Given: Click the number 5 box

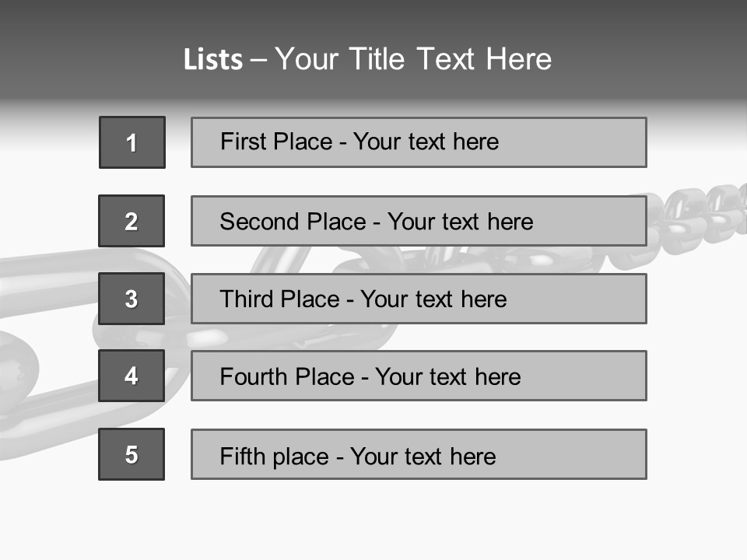Looking at the screenshot, I should (132, 454).
